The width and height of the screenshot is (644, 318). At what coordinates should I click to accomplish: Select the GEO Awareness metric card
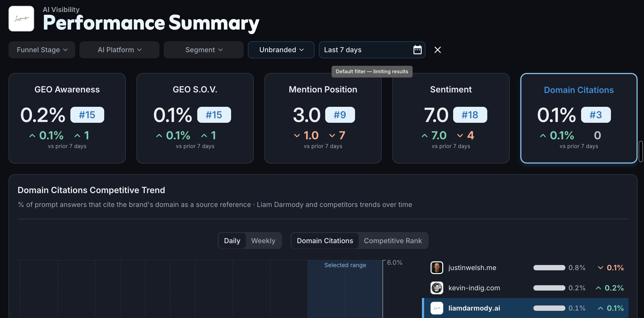point(67,118)
